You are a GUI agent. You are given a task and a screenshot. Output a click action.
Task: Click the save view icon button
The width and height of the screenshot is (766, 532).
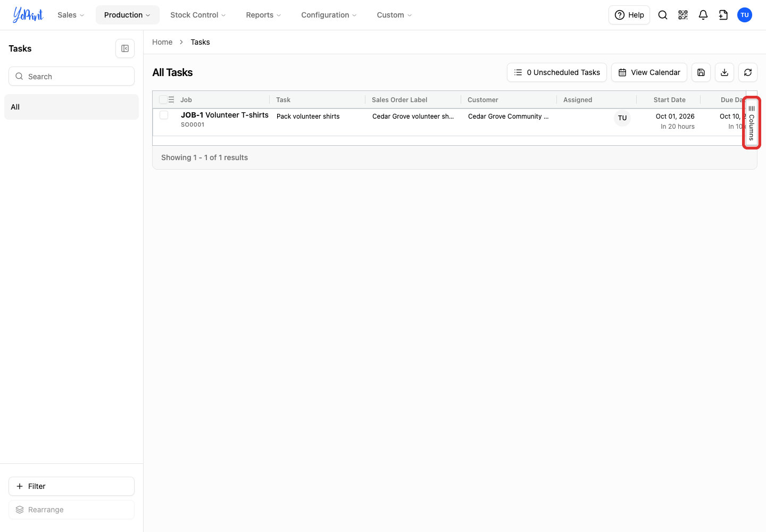coord(701,72)
